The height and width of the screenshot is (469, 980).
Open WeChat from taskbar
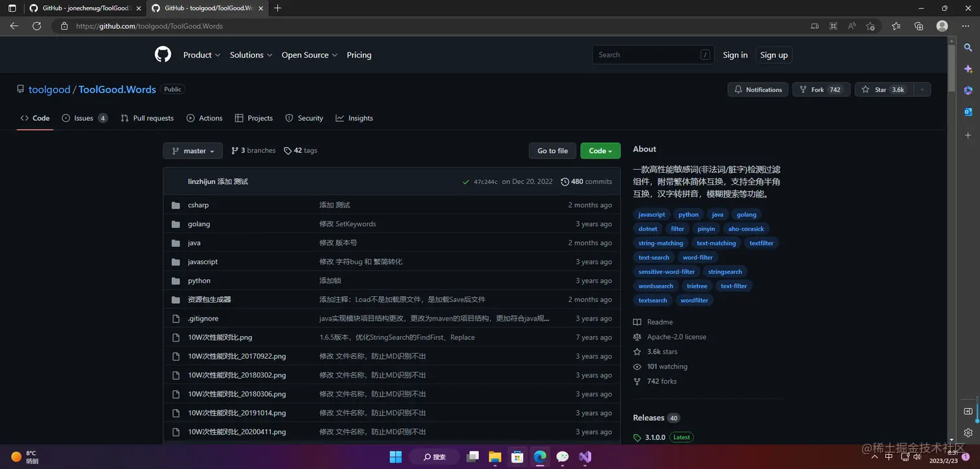(563, 457)
